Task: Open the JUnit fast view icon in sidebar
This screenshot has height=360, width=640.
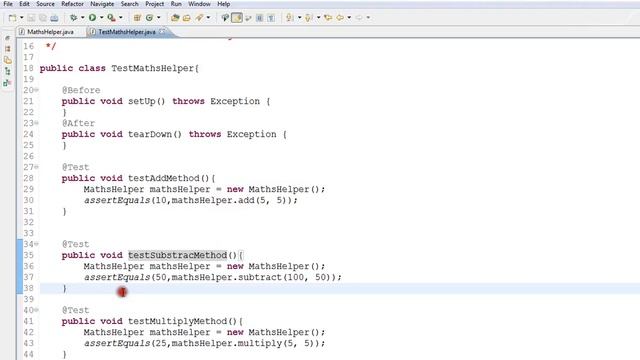Action: coord(7,83)
